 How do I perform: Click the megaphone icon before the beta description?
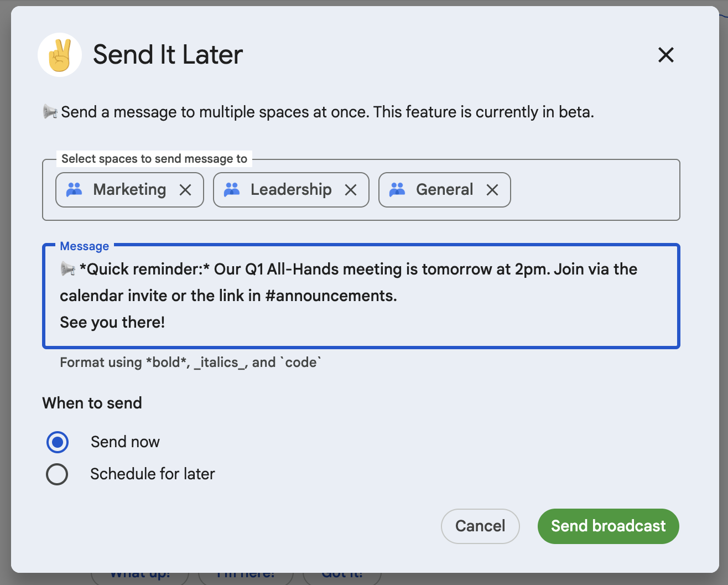point(50,111)
